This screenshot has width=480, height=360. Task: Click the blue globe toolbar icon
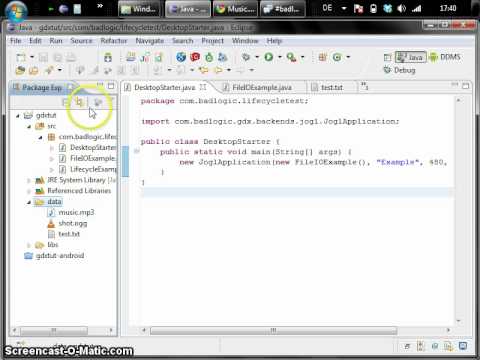tap(181, 57)
